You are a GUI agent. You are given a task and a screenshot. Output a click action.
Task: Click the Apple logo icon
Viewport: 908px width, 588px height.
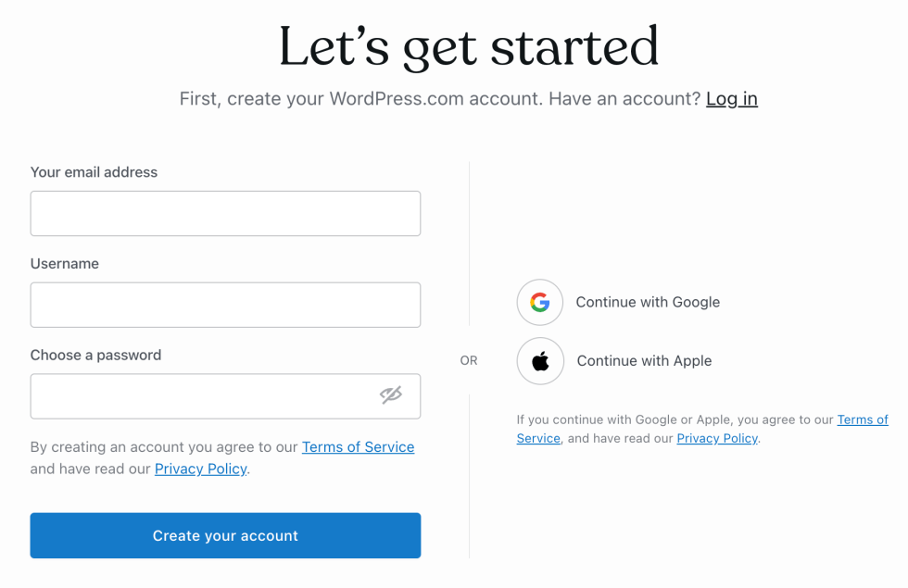(540, 361)
